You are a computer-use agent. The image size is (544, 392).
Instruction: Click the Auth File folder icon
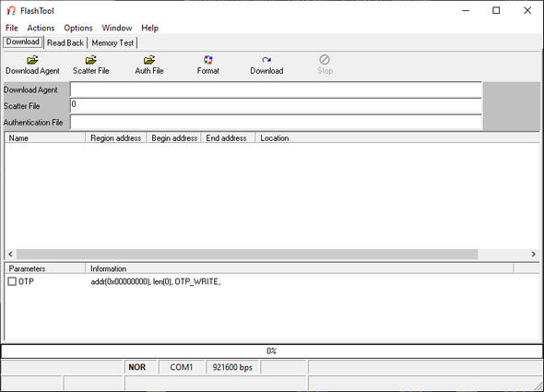click(x=149, y=60)
